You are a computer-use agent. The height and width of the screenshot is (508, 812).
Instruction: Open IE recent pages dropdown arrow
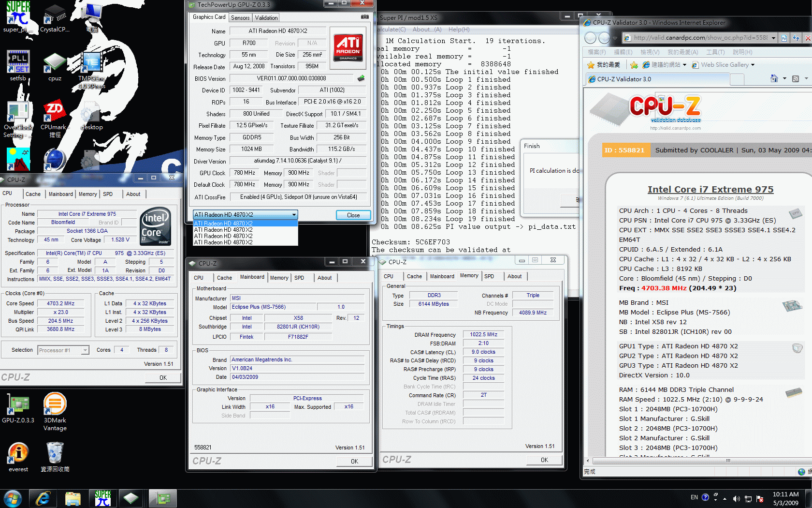click(615, 38)
